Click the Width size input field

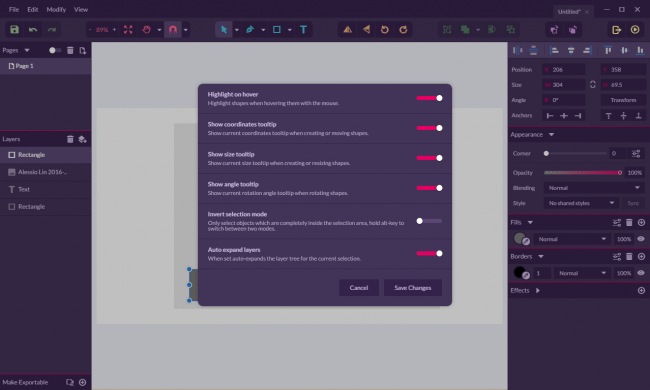pyautogui.click(x=564, y=85)
